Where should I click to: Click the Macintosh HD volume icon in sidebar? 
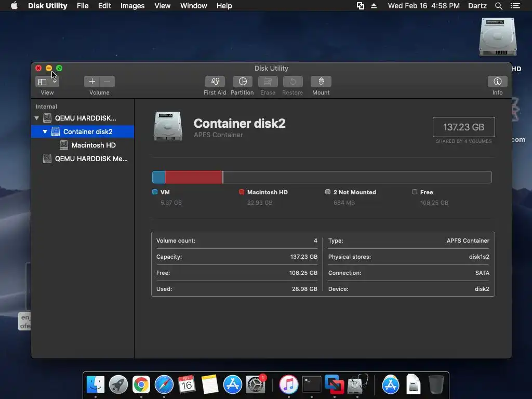[x=64, y=145]
